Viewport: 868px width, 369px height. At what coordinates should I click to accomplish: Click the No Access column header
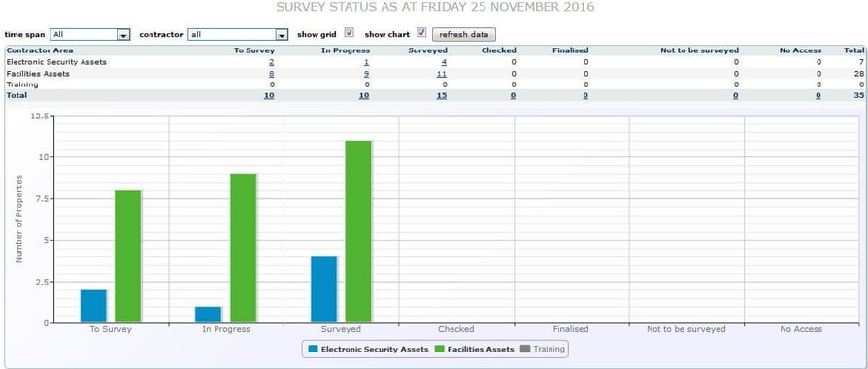(x=800, y=50)
